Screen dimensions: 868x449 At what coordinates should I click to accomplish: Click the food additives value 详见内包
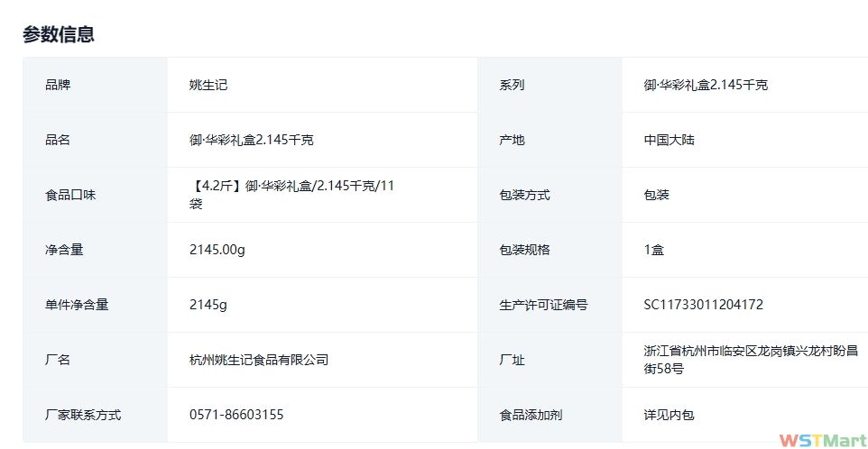tap(669, 415)
